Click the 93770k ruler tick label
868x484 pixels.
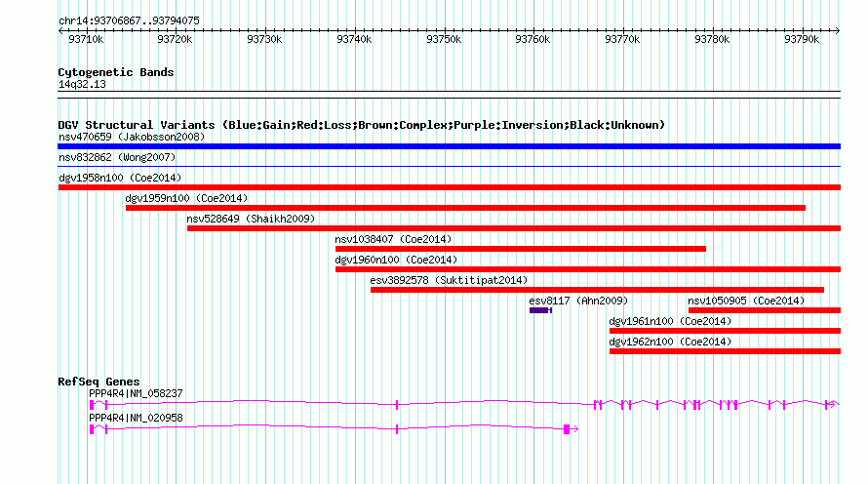click(x=623, y=39)
